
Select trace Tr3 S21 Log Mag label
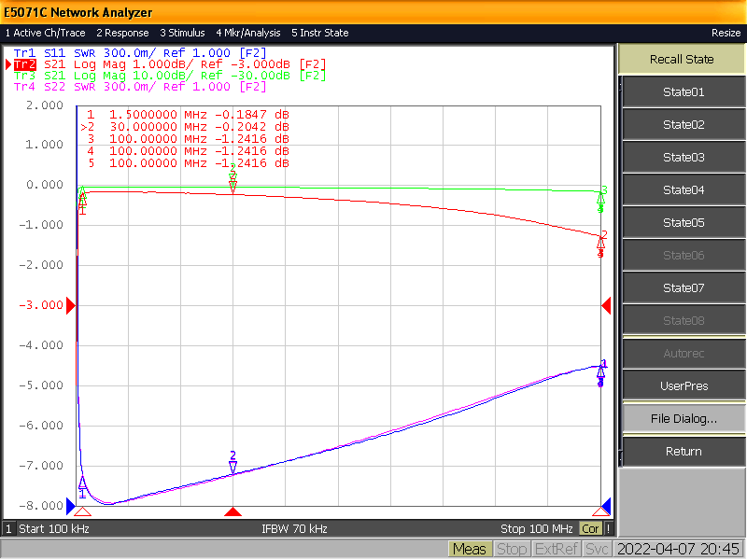coord(170,76)
